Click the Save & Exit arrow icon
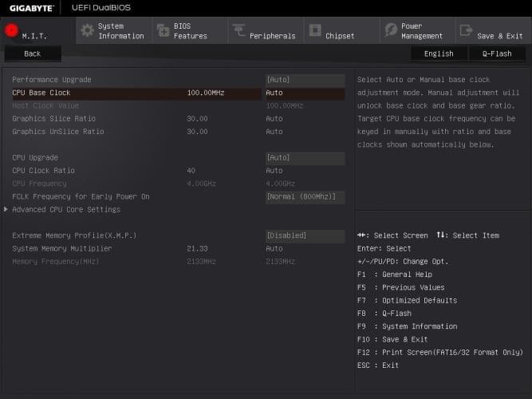This screenshot has width=532, height=399. [466, 31]
